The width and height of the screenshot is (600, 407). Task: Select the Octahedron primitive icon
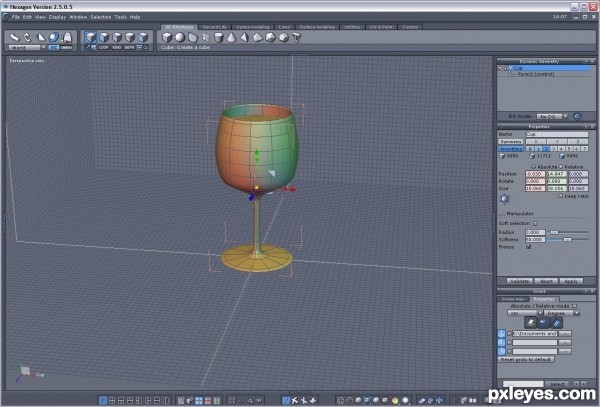pyautogui.click(x=258, y=37)
